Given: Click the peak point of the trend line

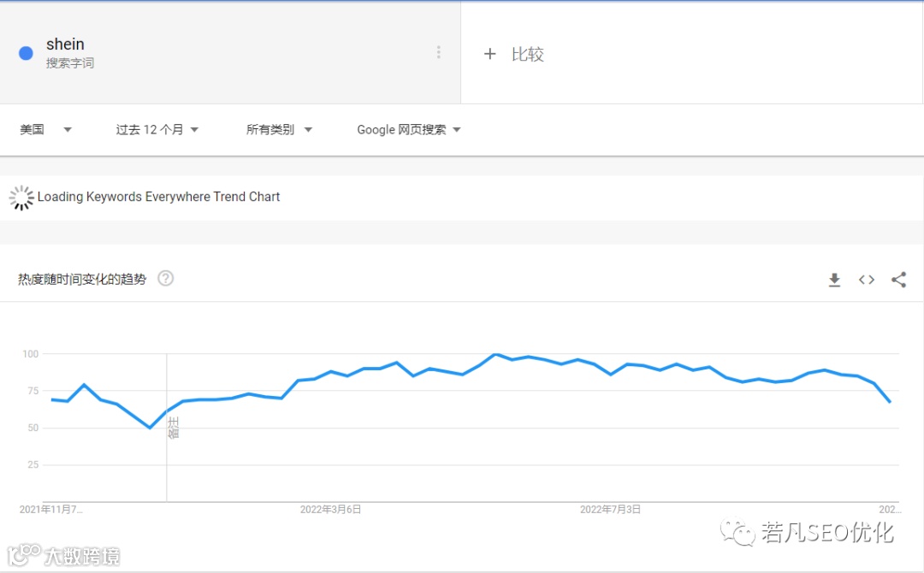Looking at the screenshot, I should tap(495, 354).
